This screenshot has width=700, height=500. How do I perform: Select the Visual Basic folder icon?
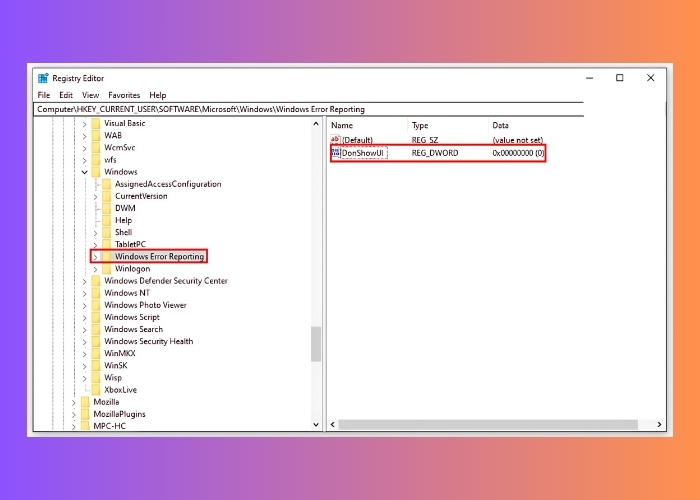tap(96, 123)
